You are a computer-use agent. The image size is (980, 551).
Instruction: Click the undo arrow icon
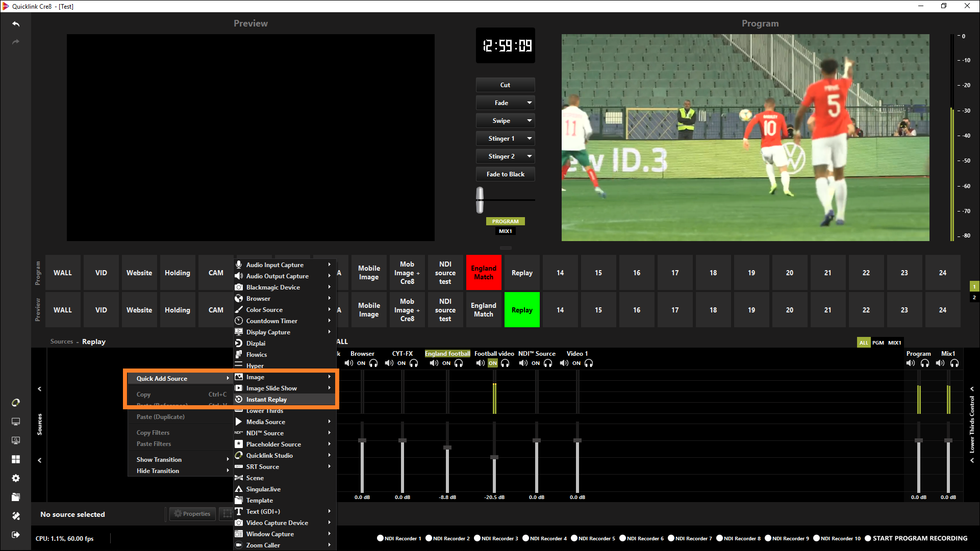(x=16, y=24)
